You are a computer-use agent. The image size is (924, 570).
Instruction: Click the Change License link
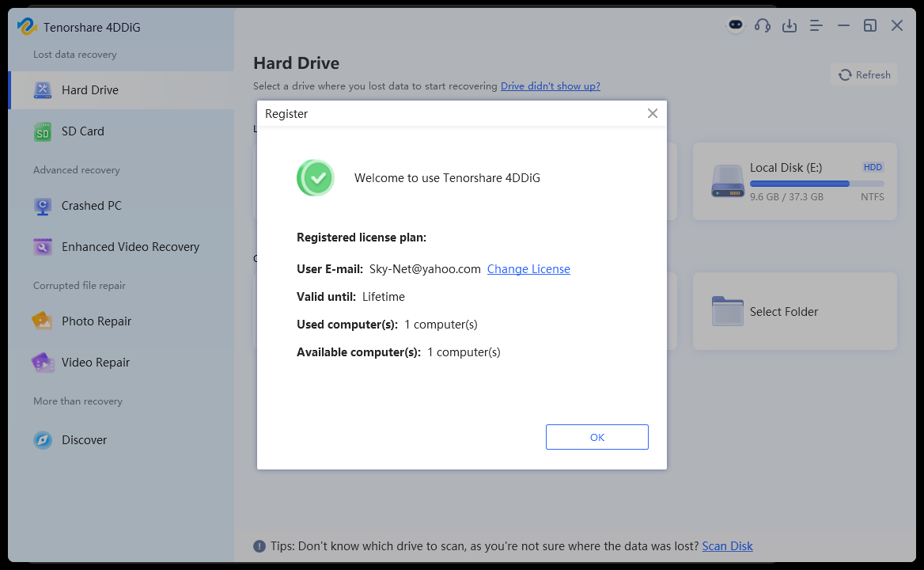coord(528,269)
